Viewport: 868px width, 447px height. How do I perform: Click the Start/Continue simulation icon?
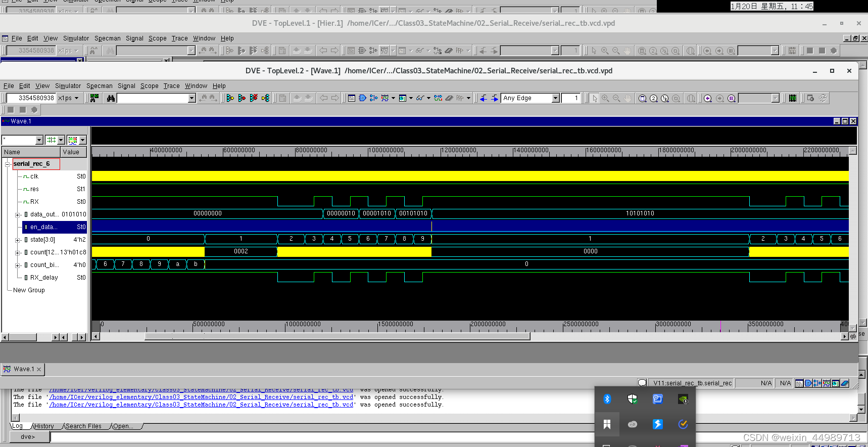[x=230, y=98]
